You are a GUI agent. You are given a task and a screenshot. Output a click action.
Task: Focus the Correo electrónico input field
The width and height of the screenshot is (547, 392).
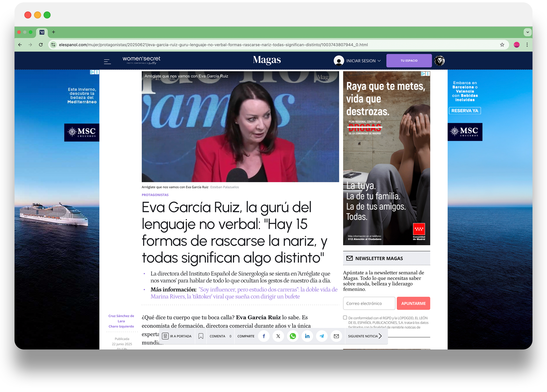(369, 303)
